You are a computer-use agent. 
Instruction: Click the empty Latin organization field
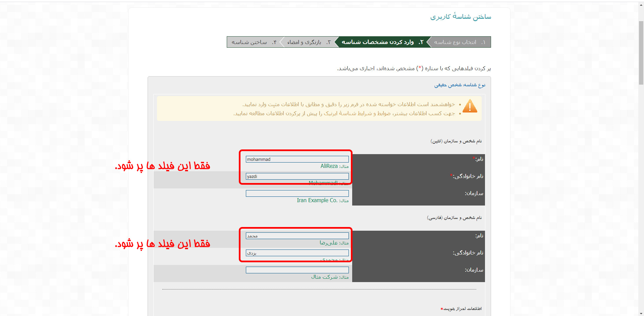point(297,193)
